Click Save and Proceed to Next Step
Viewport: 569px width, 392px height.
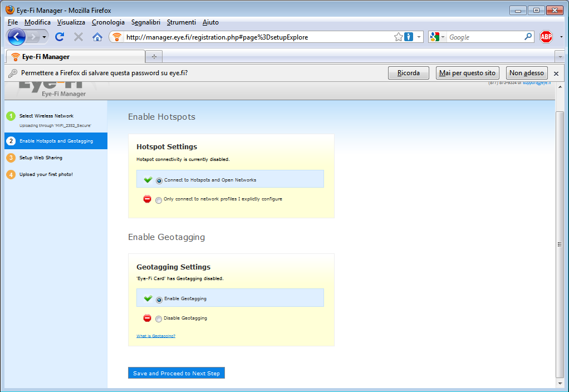(x=176, y=373)
